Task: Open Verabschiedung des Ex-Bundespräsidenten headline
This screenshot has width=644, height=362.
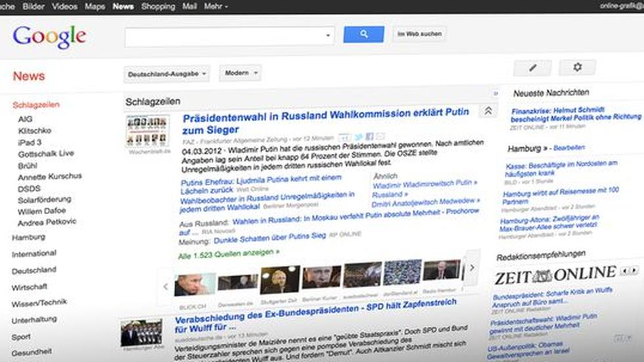Action: [315, 316]
